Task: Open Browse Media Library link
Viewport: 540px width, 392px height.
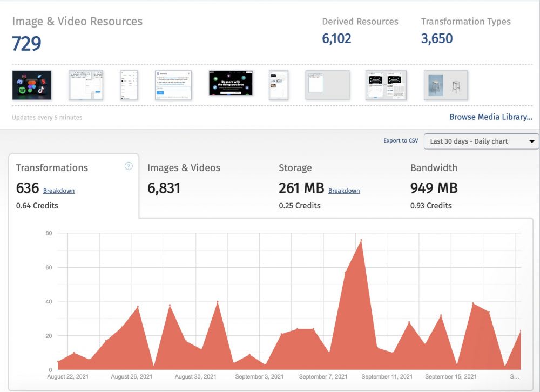Action: pyautogui.click(x=491, y=117)
